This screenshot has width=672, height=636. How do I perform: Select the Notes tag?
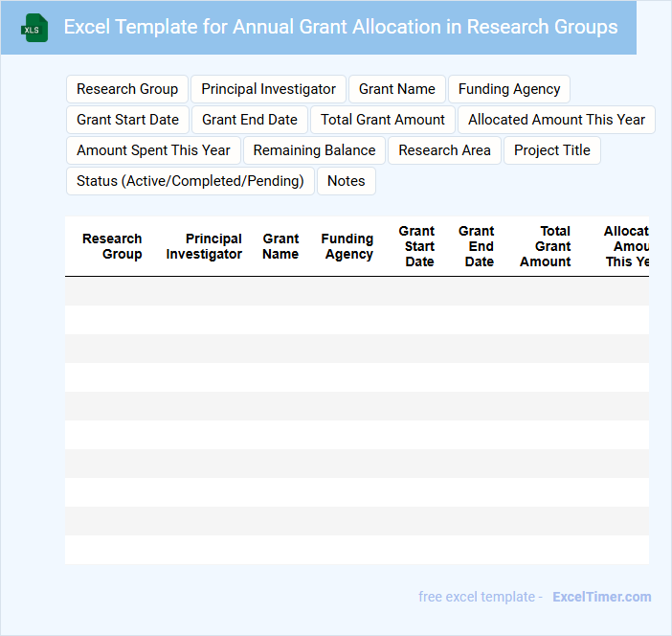pyautogui.click(x=346, y=181)
